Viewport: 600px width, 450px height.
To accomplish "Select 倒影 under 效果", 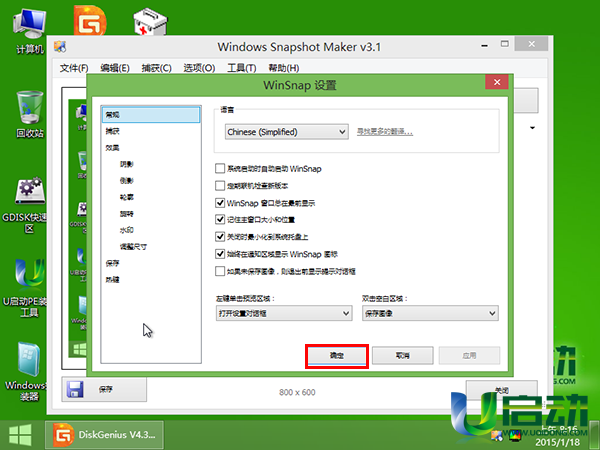I will [x=126, y=181].
